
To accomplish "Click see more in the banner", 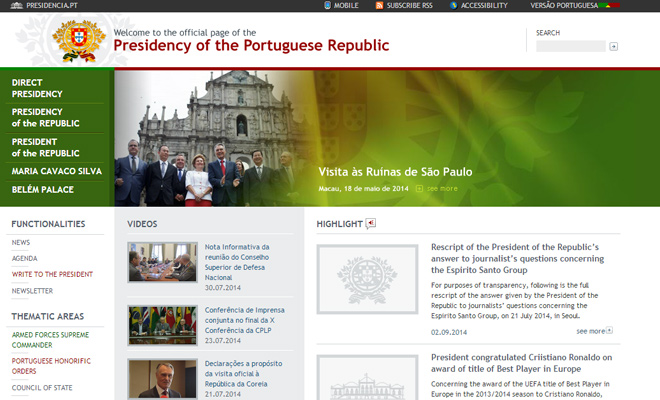I will click(442, 189).
